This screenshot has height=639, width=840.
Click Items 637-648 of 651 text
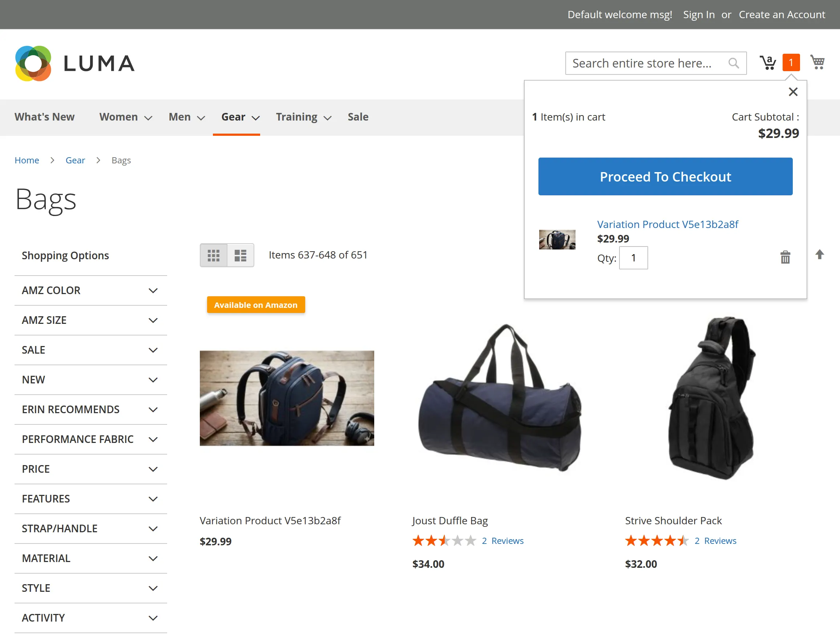[318, 255]
